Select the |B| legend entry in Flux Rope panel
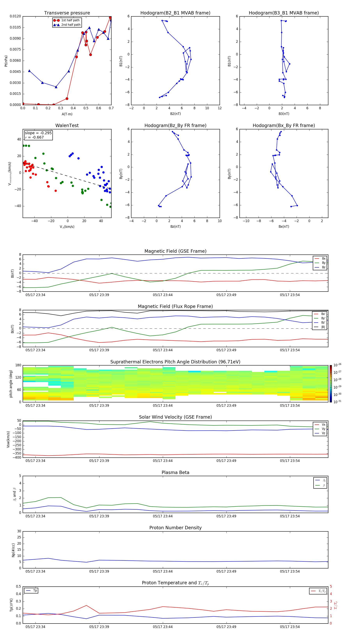The image size is (351, 644). (320, 327)
